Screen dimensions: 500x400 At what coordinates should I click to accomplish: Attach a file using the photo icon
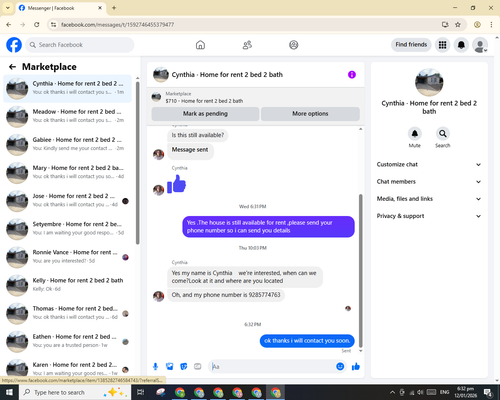coord(170,367)
